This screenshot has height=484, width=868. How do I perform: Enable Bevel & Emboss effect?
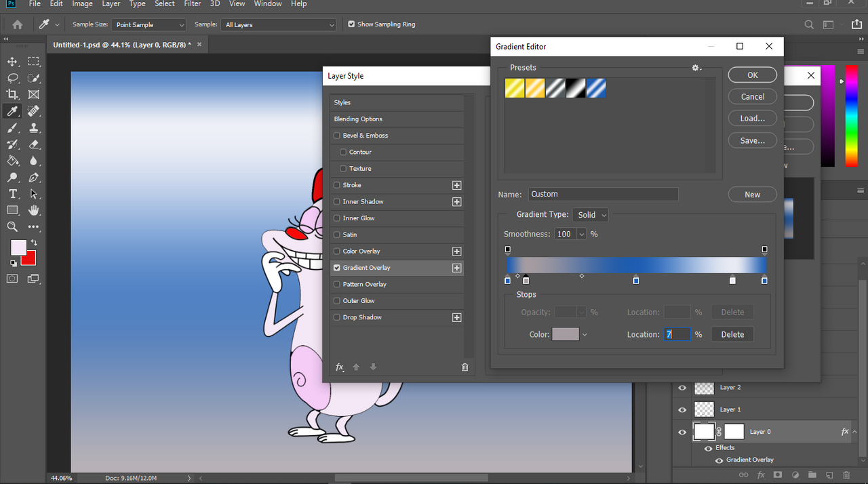click(337, 136)
